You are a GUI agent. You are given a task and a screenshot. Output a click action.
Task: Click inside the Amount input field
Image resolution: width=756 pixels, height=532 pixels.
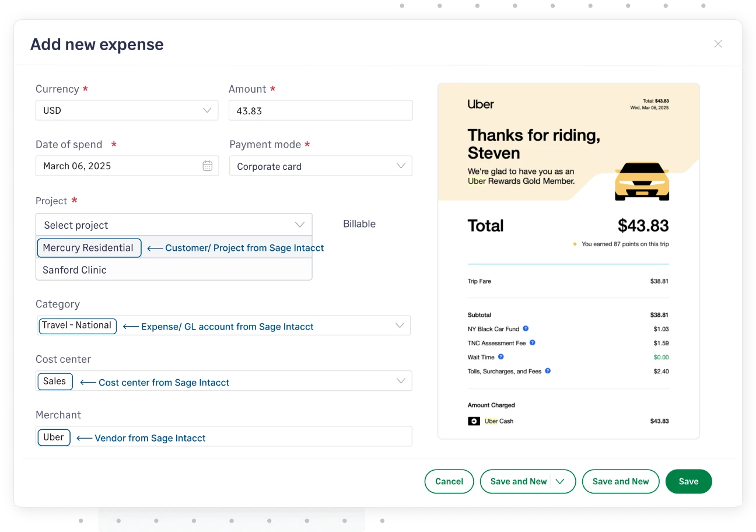pyautogui.click(x=320, y=110)
